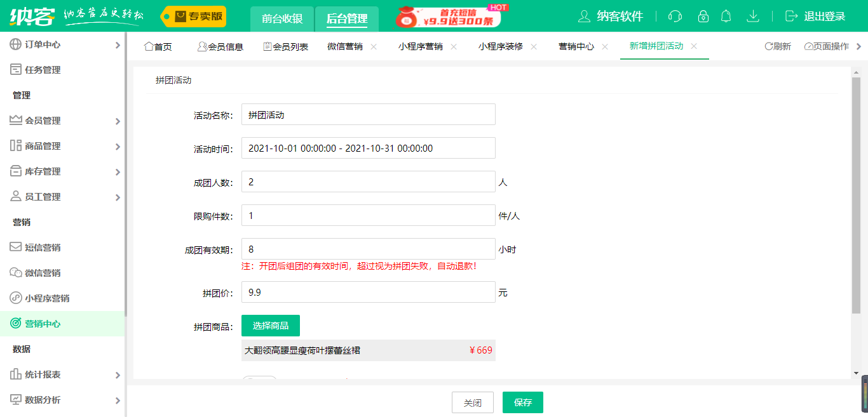Click the lock screen icon
Viewport: 868px width, 417px height.
click(x=703, y=17)
